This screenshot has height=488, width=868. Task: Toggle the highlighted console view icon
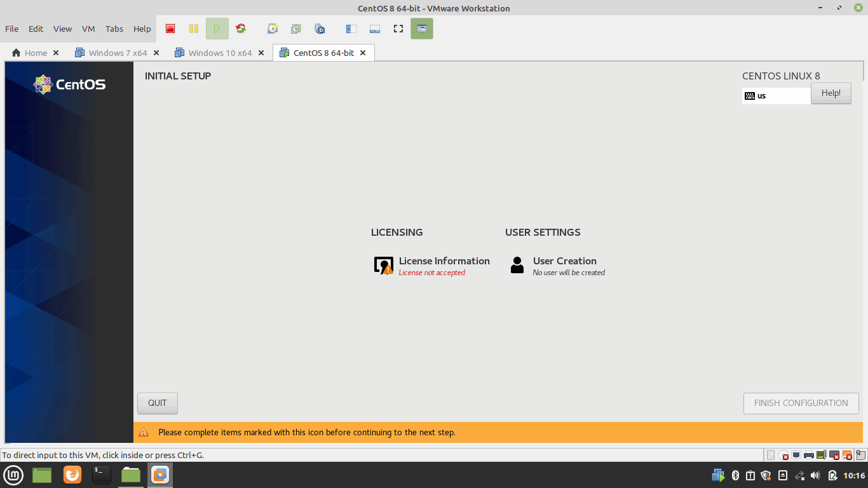coord(422,29)
